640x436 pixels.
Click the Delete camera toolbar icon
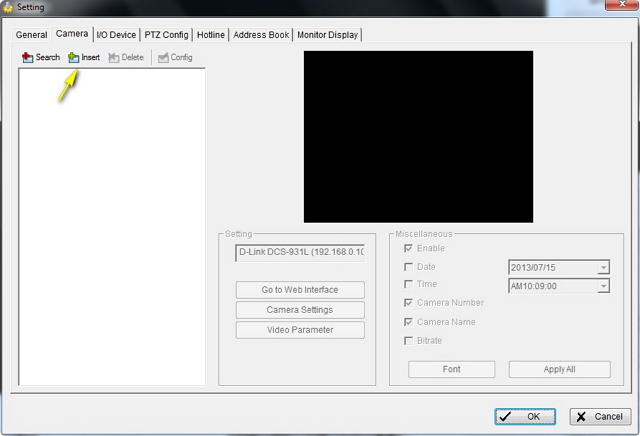[x=113, y=58]
